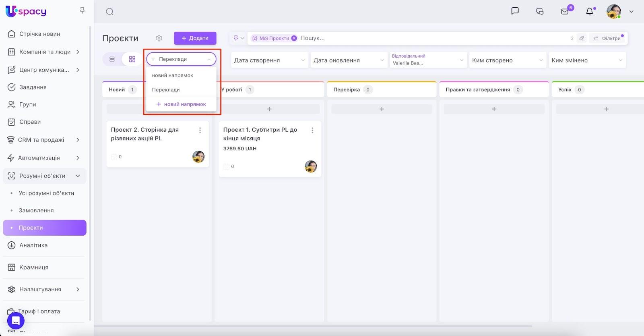Open Дата оновлення filter dropdown

click(349, 60)
